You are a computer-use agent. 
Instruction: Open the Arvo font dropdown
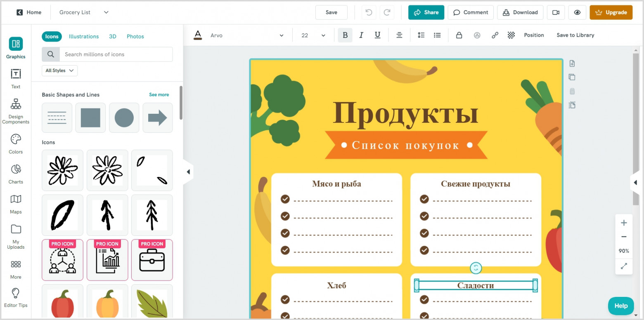click(247, 35)
